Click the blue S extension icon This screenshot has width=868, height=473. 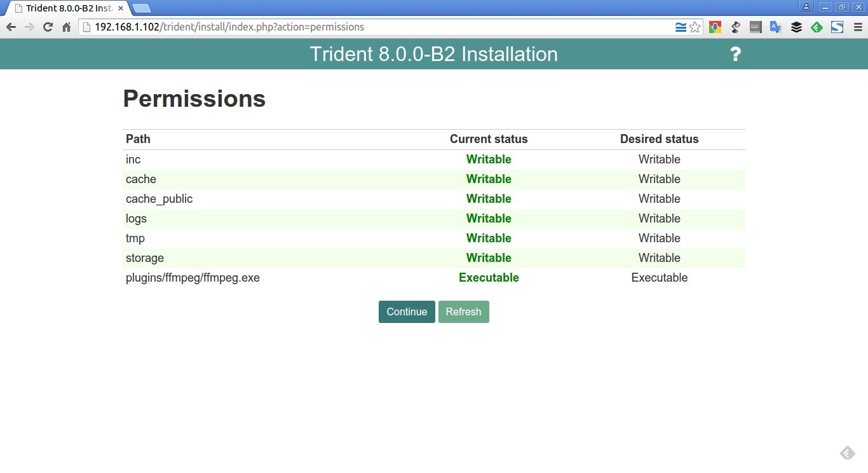pyautogui.click(x=837, y=27)
